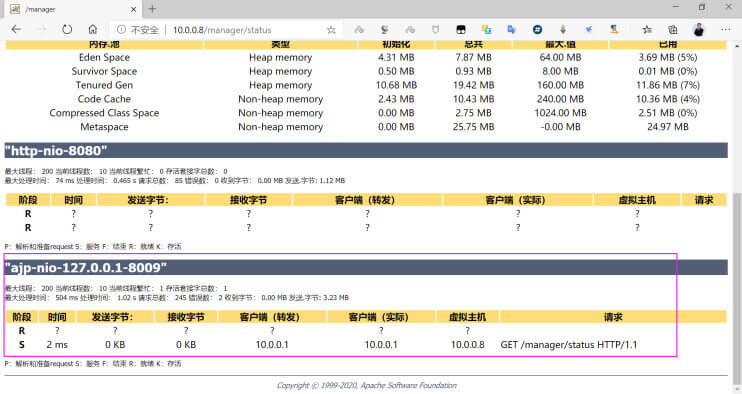Viewport: 742px width, 394px height.
Task: Click the 10.0.0.8 virtual host cell
Action: pos(468,344)
